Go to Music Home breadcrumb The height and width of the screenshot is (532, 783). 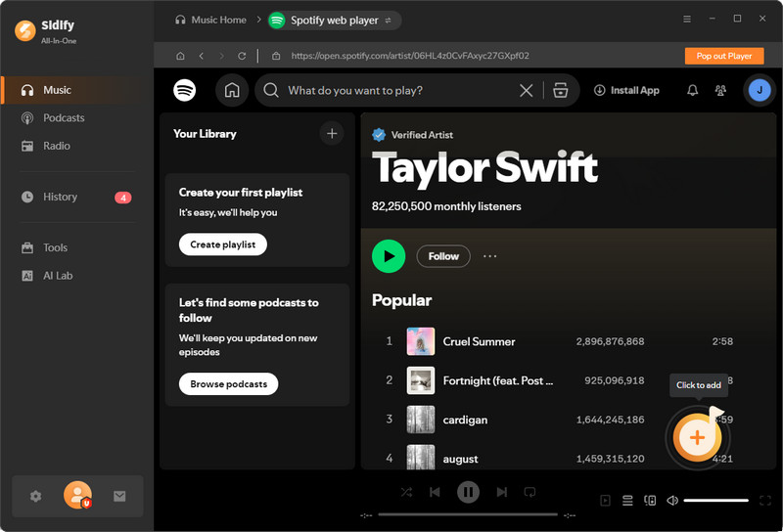click(x=210, y=20)
